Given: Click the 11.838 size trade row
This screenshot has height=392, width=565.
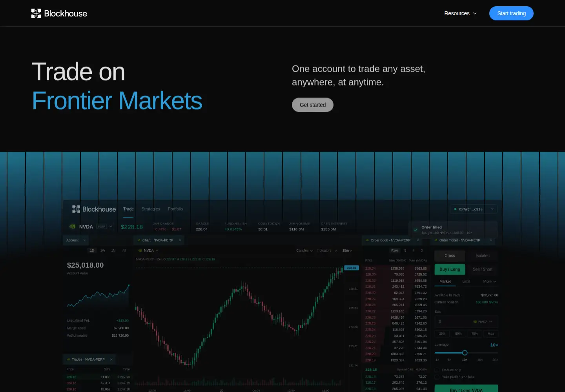Looking at the screenshot, I should pyautogui.click(x=98, y=377).
